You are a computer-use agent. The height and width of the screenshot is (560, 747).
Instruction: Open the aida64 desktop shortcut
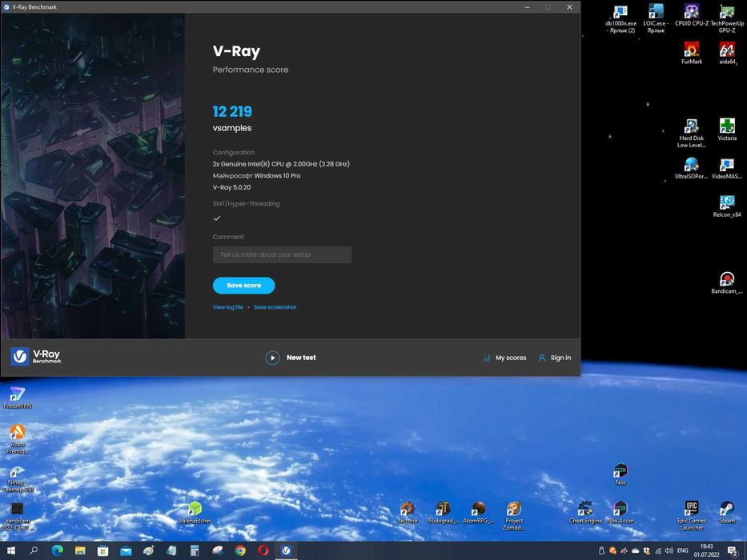coord(727,53)
